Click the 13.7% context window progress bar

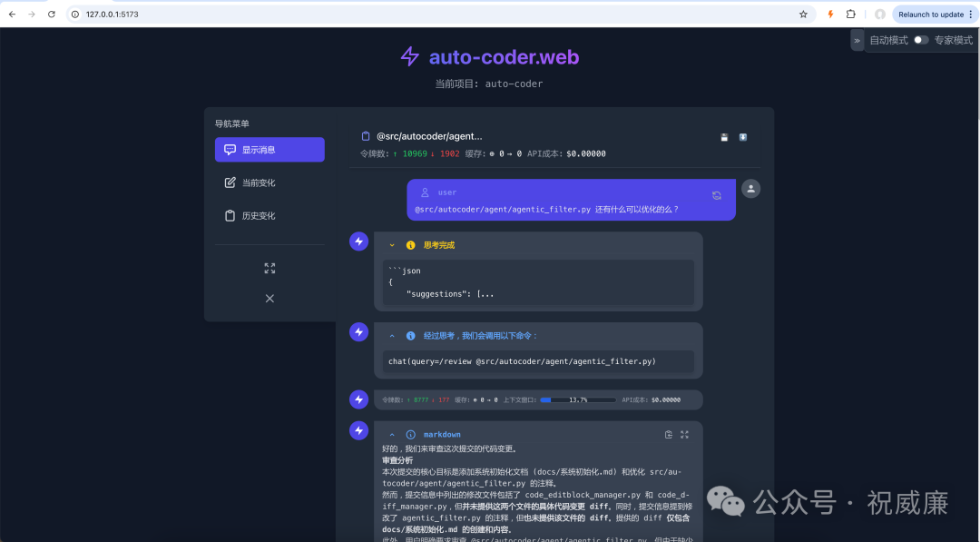[578, 399]
